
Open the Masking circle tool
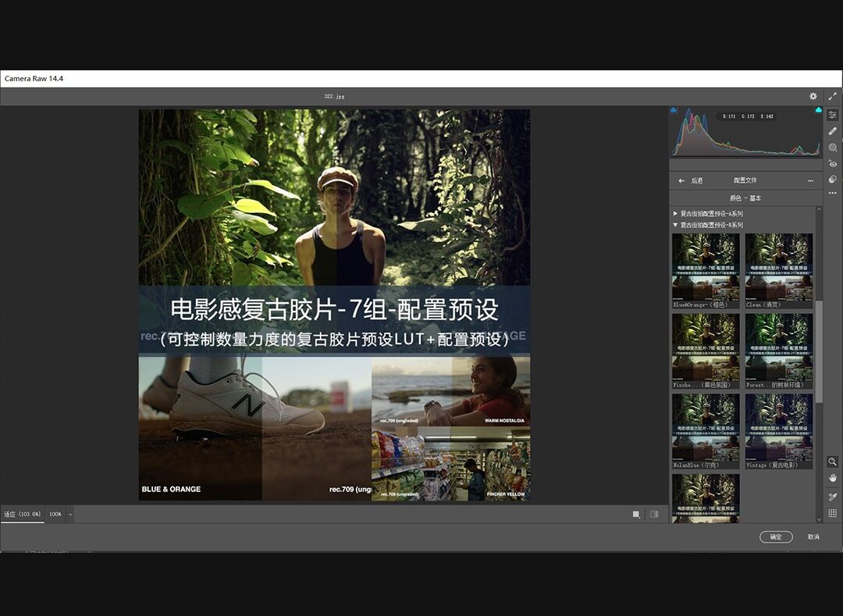tap(832, 148)
